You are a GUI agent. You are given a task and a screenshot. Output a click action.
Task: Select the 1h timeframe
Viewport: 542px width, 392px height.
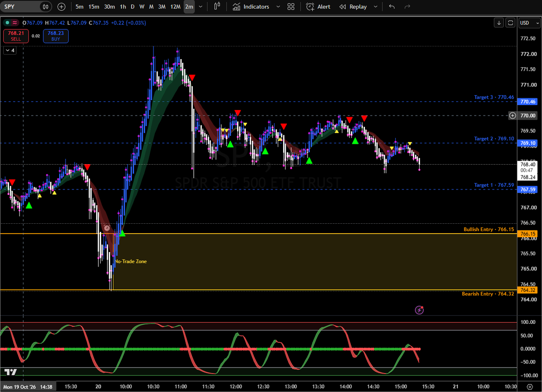tap(123, 7)
